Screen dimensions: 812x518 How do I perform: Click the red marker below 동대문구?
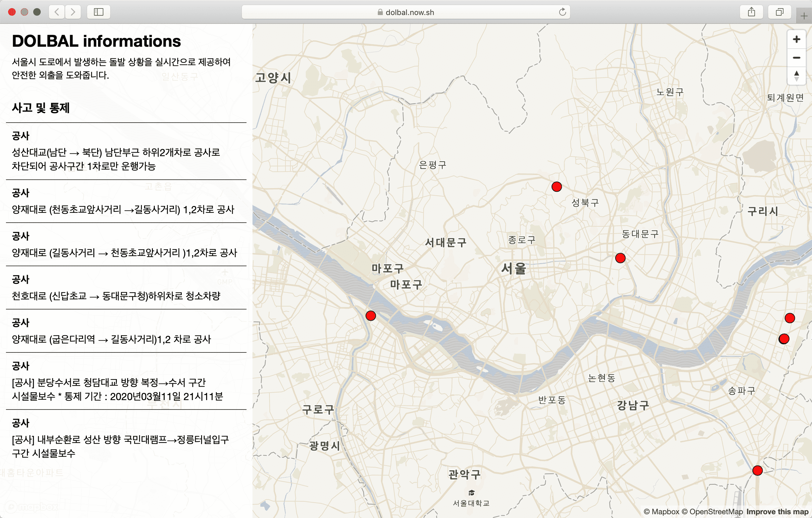point(620,258)
